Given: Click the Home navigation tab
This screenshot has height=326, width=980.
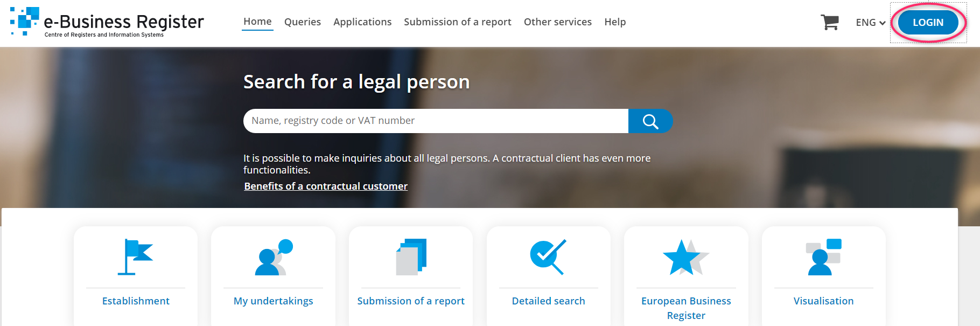Looking at the screenshot, I should pos(257,22).
